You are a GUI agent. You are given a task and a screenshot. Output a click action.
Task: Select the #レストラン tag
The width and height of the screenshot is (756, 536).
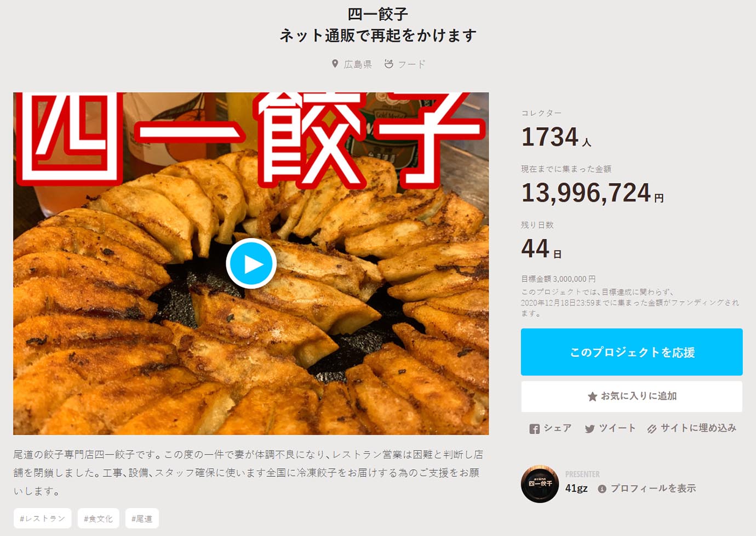pos(43,518)
